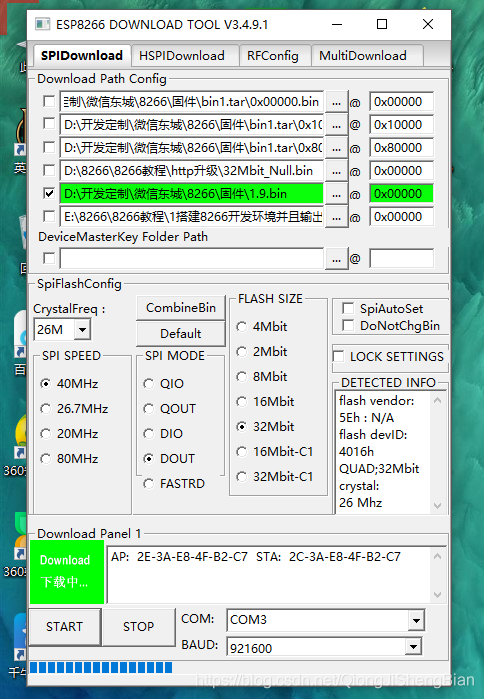This screenshot has height=699, width=484.
Task: Click the green Download status indicator
Action: 67,572
